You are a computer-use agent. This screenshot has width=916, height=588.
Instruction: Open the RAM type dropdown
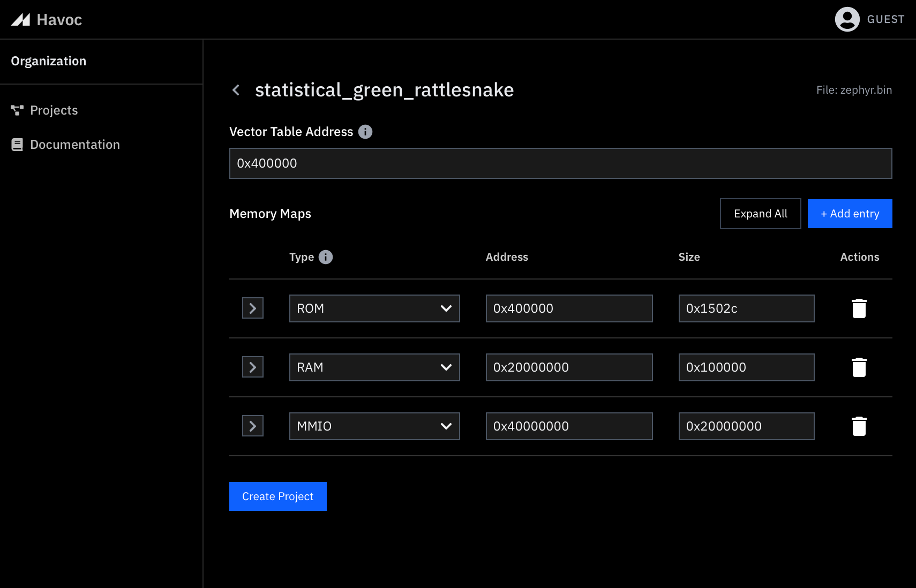point(374,367)
